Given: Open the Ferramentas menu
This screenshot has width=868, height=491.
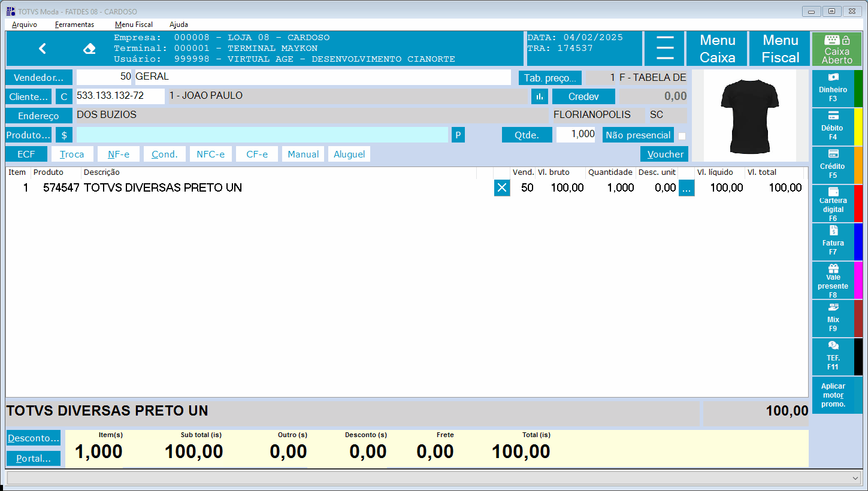Looking at the screenshot, I should click(x=74, y=25).
